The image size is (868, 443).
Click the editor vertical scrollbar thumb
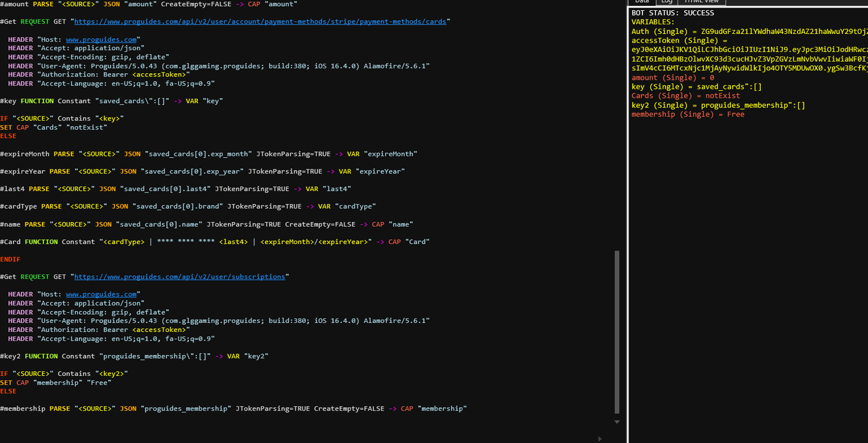point(616,332)
